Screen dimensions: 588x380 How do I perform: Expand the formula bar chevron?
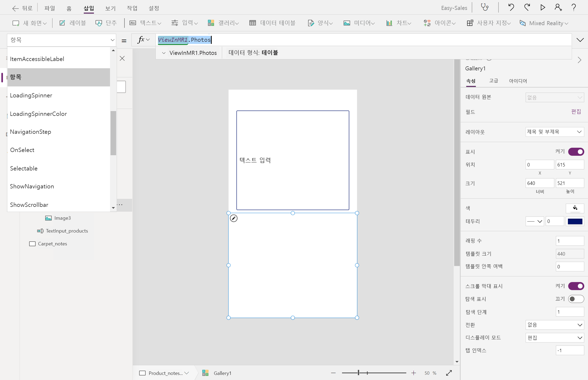pyautogui.click(x=580, y=40)
